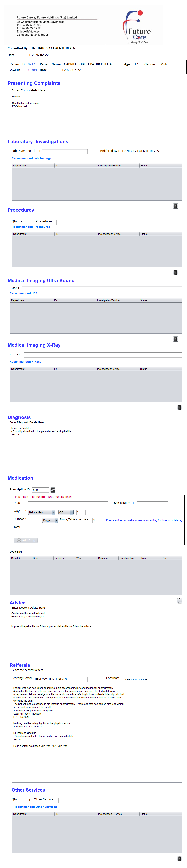Expand the OD frequency dropdown
187x868 pixels.
[x=66, y=512]
